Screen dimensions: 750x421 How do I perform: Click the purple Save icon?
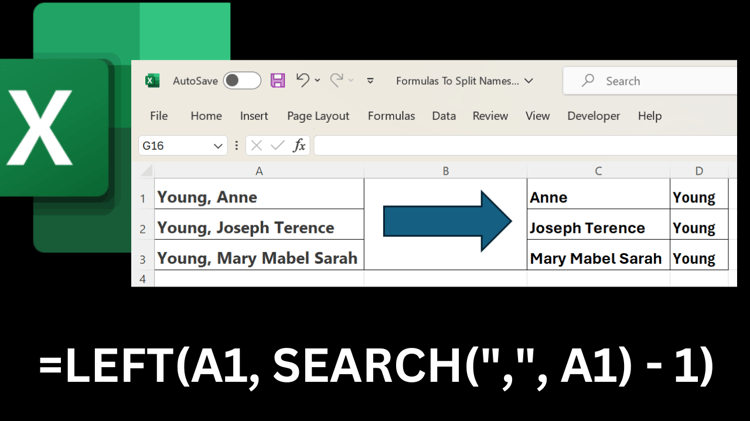pos(277,80)
